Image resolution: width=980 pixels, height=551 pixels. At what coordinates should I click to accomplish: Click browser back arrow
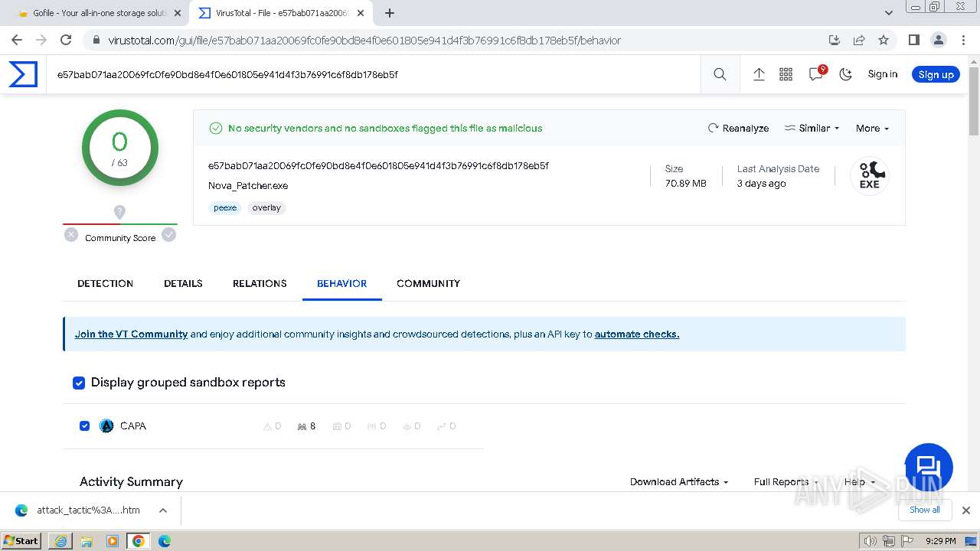[x=17, y=40]
